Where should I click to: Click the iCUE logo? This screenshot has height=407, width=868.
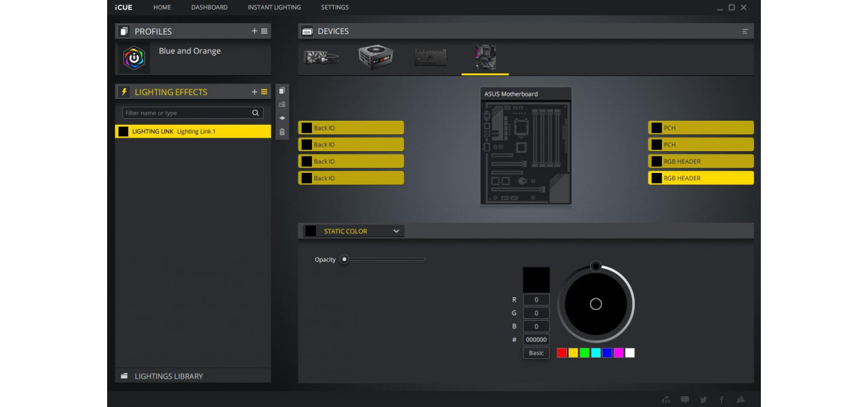click(123, 7)
